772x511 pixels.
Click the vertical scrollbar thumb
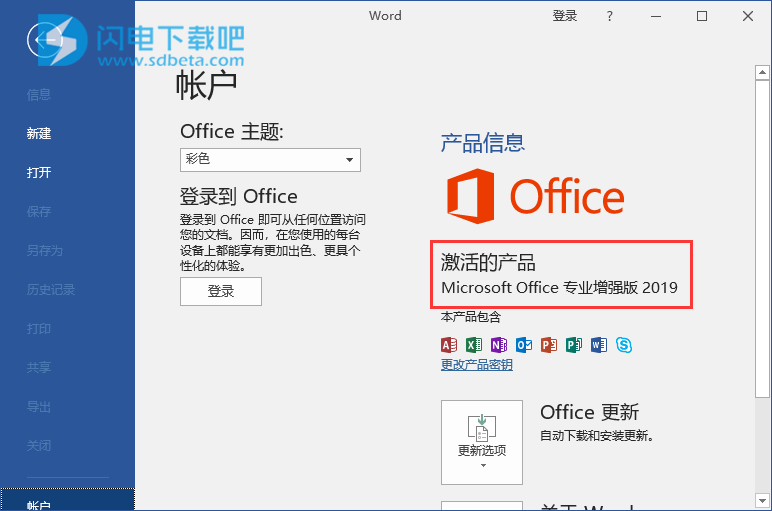[x=762, y=238]
